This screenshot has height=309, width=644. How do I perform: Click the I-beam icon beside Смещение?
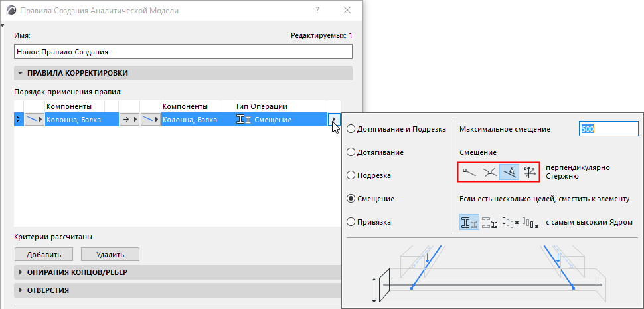244,120
